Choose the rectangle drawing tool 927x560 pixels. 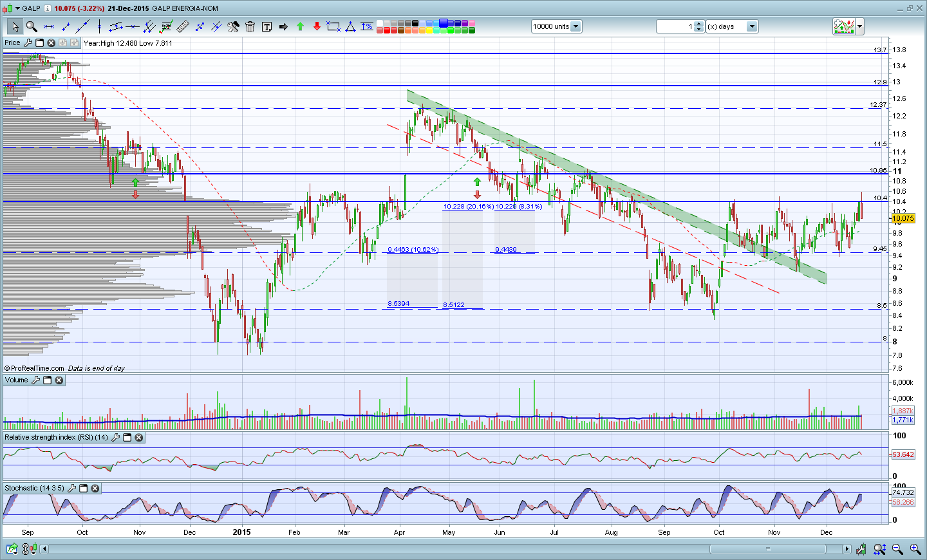coord(333,26)
